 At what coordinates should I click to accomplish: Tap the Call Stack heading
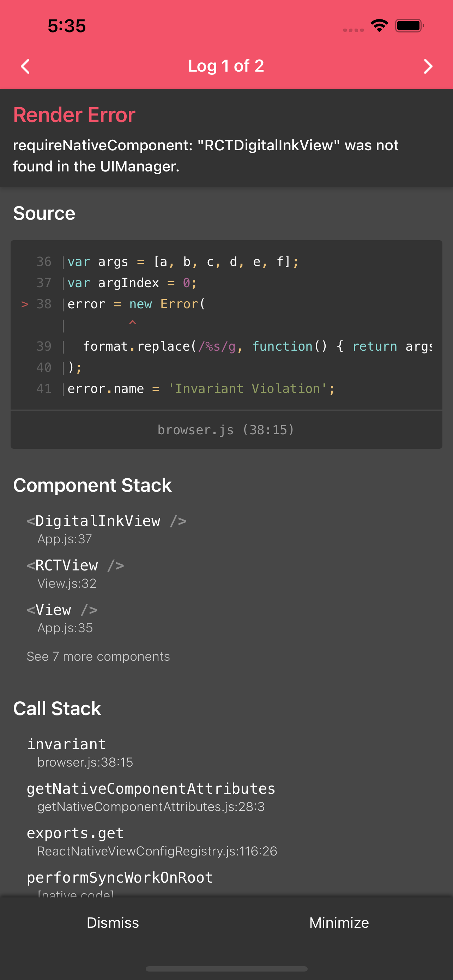[x=57, y=708]
